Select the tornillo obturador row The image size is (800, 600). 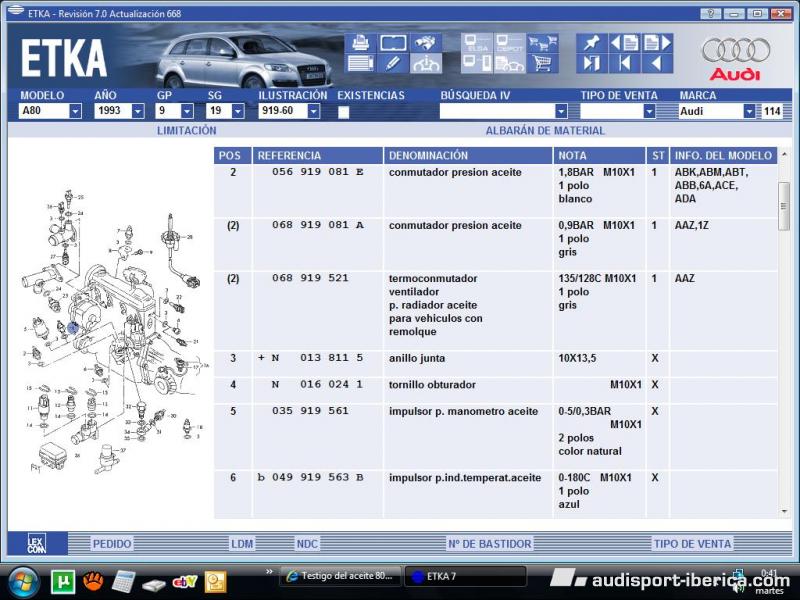tap(495, 390)
